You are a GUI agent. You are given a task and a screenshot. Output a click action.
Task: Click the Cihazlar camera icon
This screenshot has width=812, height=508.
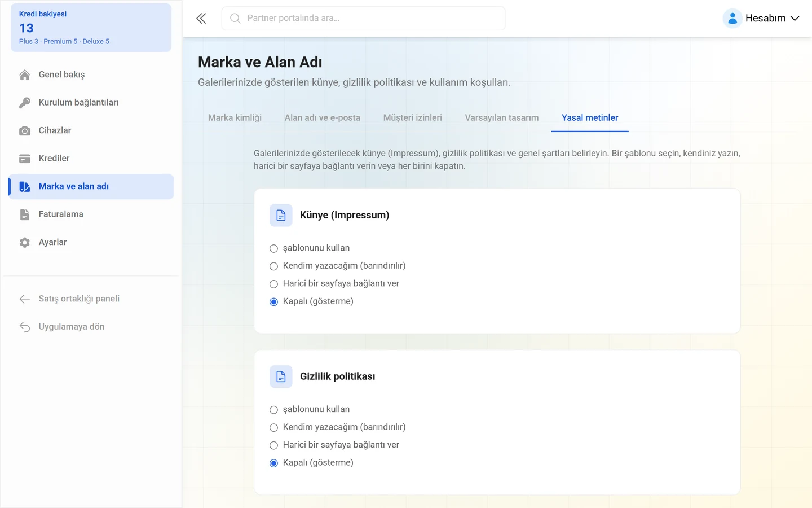coord(25,131)
